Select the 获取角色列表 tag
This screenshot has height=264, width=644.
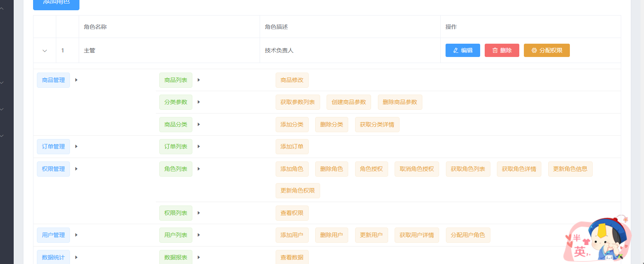pyautogui.click(x=468, y=169)
